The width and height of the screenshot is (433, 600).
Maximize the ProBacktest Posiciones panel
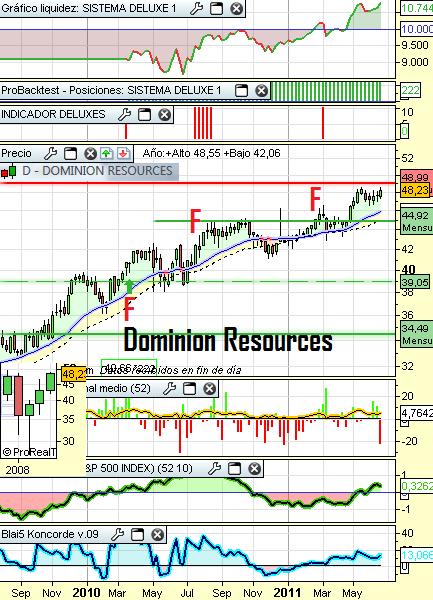tap(241, 91)
